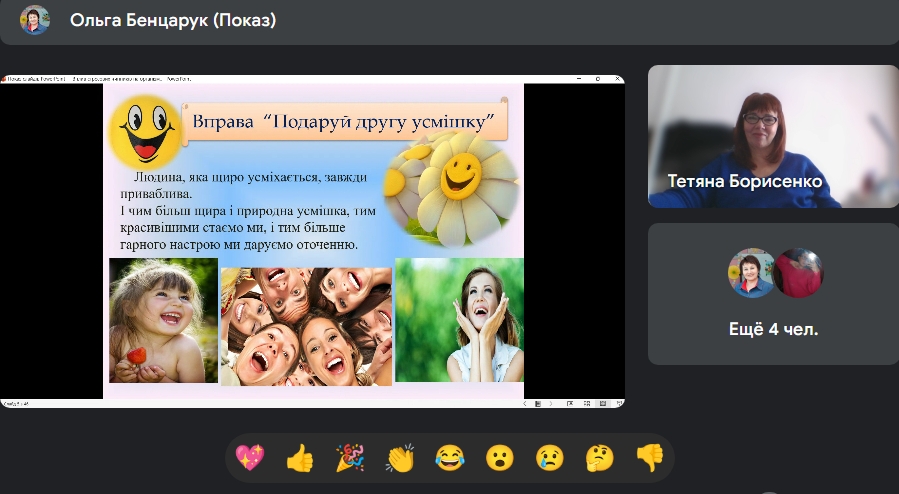Send the thumbs down reaction

pyautogui.click(x=650, y=458)
